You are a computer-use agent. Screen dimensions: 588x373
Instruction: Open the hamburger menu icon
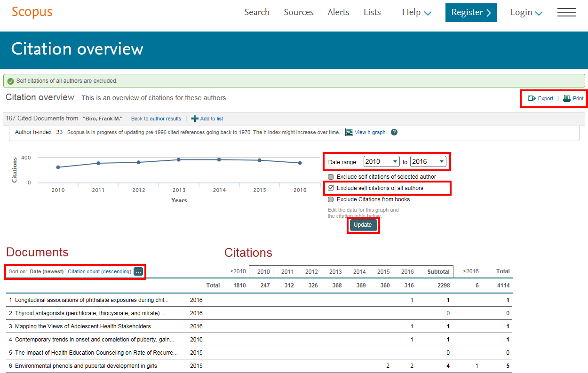[x=567, y=13]
